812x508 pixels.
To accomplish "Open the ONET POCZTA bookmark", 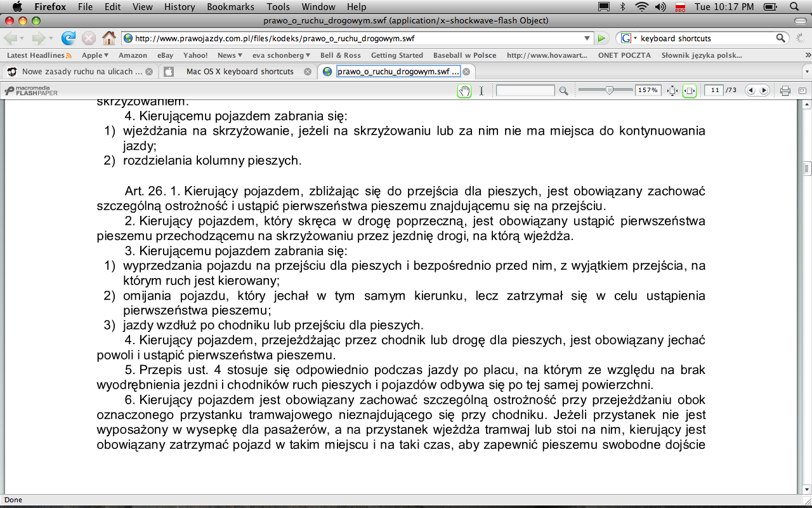I will click(x=624, y=55).
